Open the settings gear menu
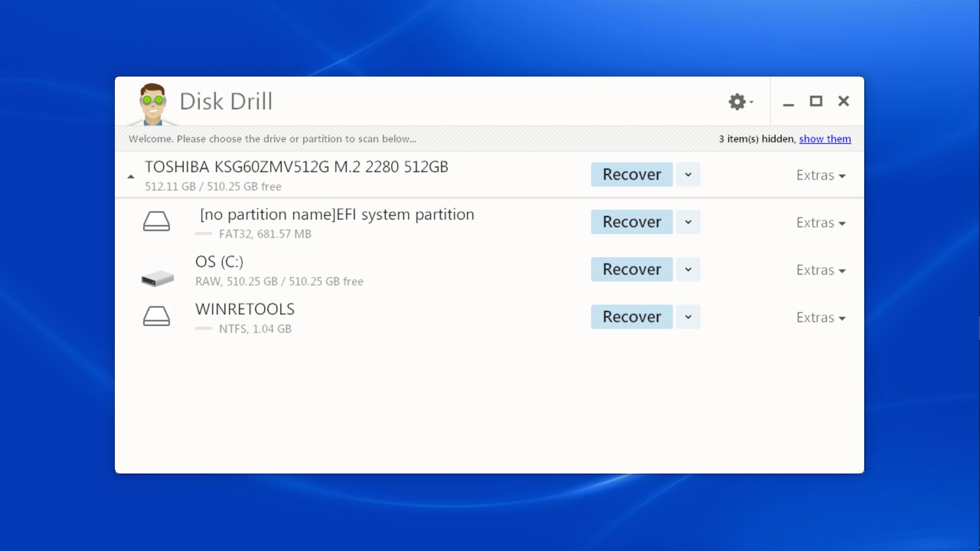Image resolution: width=980 pixels, height=551 pixels. coord(740,102)
